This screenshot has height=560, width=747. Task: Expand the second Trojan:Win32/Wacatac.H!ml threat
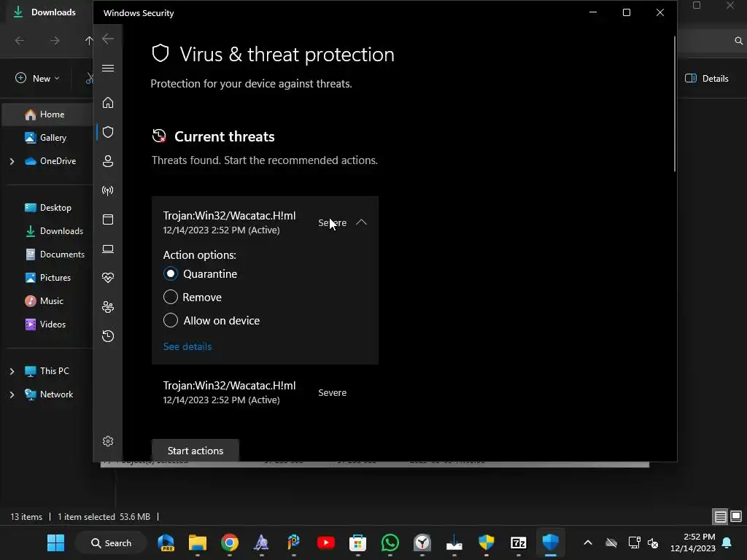tap(265, 392)
